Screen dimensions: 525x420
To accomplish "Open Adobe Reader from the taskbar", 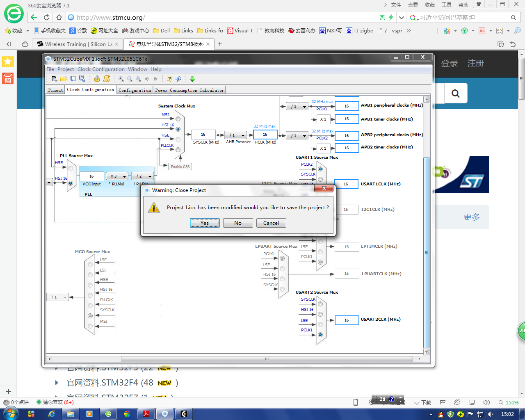I will tap(146, 414).
